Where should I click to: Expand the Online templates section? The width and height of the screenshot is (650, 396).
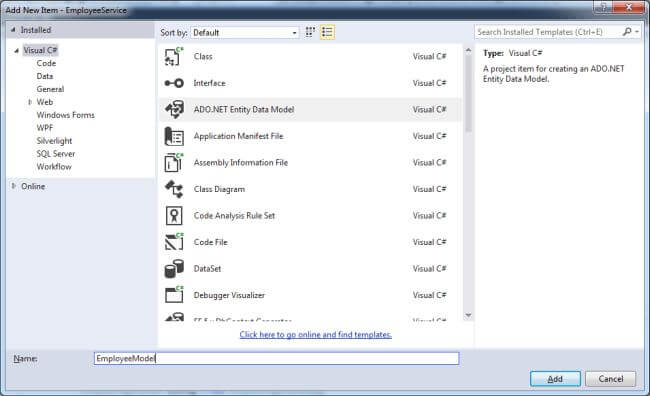tap(14, 186)
